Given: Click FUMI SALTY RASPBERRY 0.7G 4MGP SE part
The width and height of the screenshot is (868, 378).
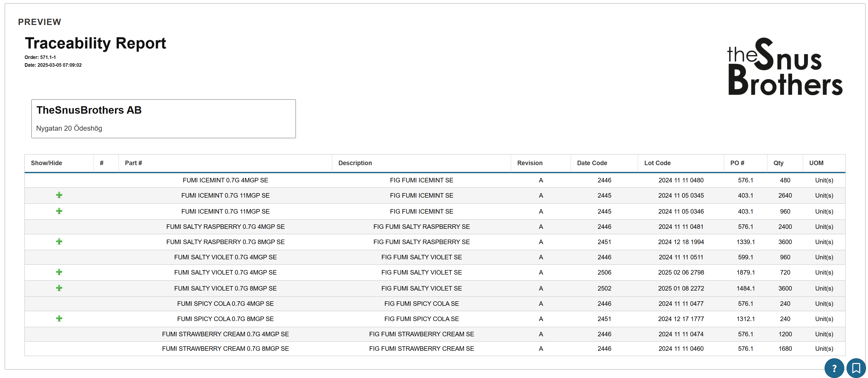Looking at the screenshot, I should [225, 227].
